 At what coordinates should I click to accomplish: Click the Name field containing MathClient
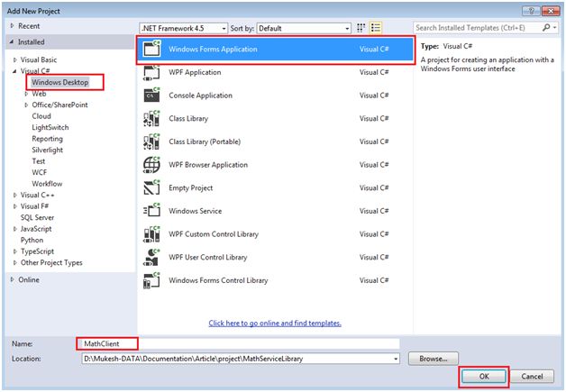point(241,343)
